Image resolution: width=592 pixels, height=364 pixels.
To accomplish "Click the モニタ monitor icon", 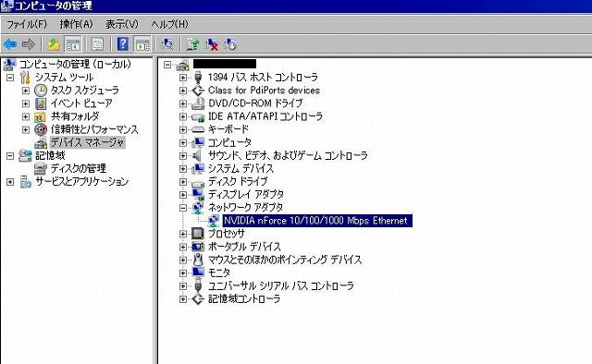I will click(x=198, y=273).
